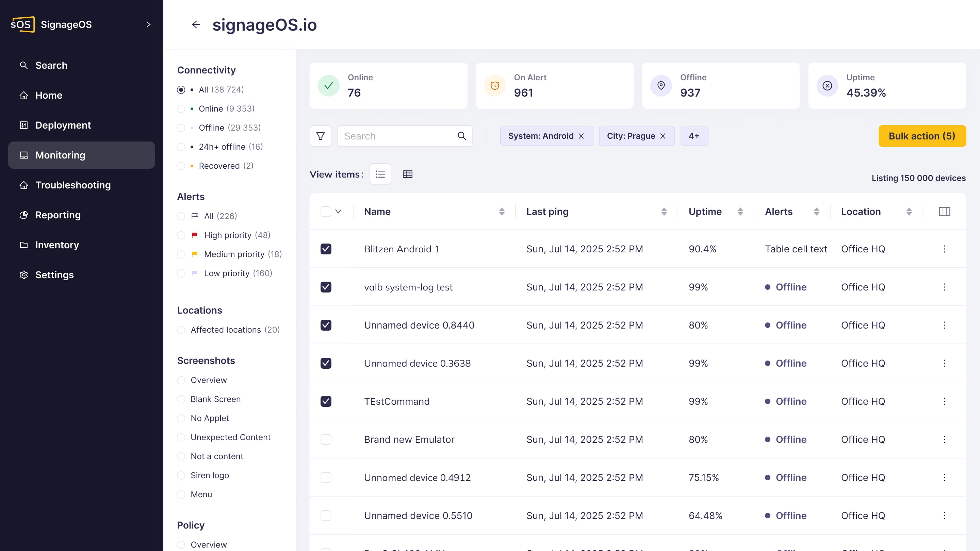Switch to grid view of items
980x551 pixels.
pyautogui.click(x=407, y=174)
